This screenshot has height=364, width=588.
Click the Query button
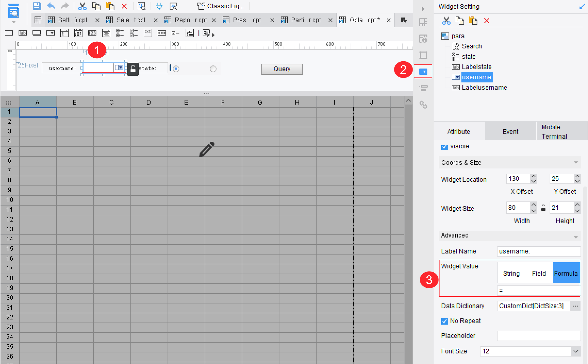282,69
